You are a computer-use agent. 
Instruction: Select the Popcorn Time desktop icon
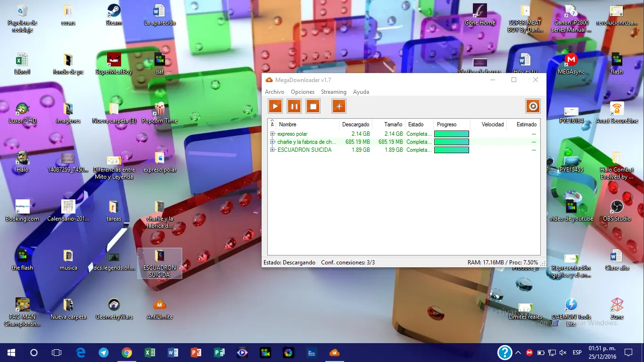(160, 112)
